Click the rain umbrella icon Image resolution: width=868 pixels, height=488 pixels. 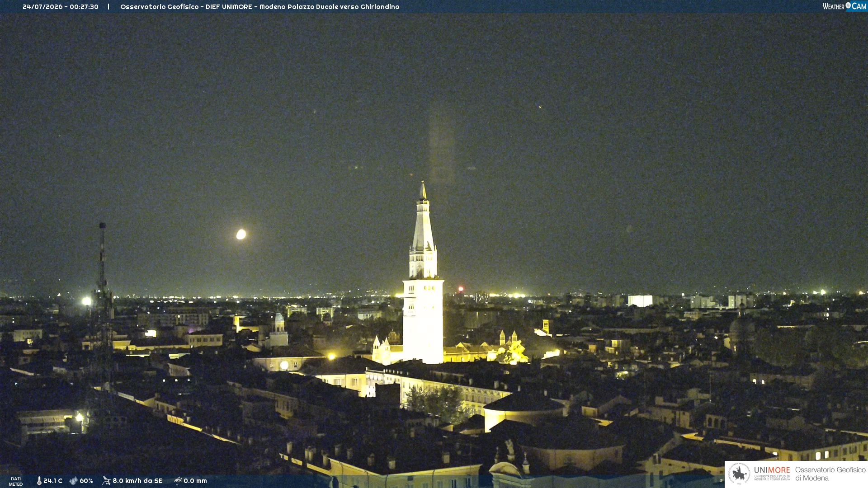click(178, 481)
